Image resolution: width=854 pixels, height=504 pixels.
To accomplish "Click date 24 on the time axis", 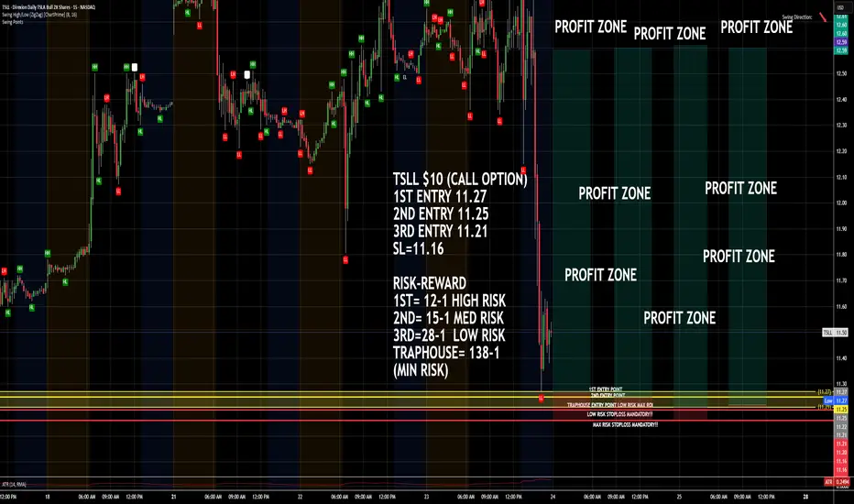I will [553, 497].
